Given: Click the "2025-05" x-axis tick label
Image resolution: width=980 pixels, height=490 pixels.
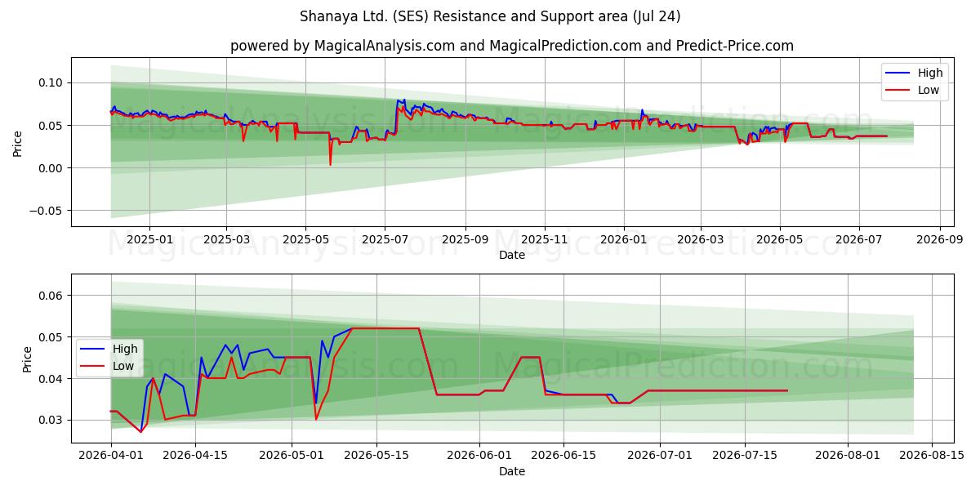Looking at the screenshot, I should tap(305, 240).
